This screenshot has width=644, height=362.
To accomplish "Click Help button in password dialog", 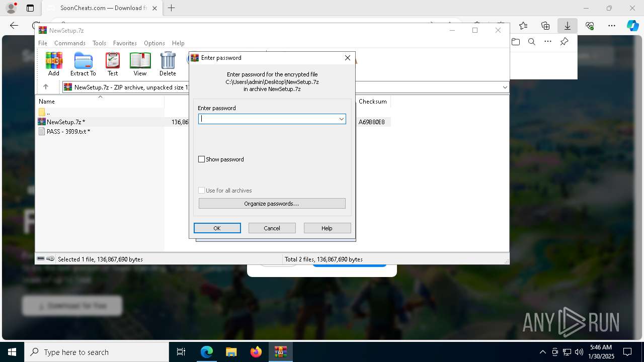I will point(327,228).
